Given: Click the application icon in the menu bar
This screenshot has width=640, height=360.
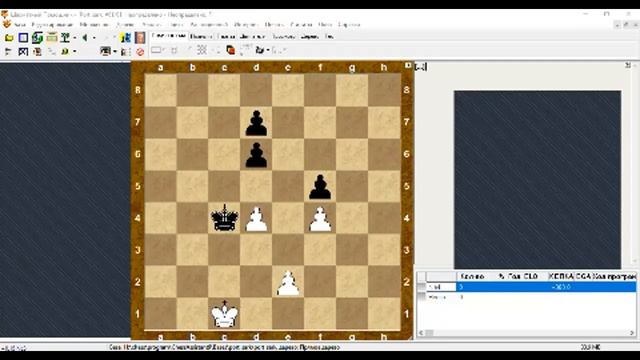Looking at the screenshot, I should [x=7, y=24].
